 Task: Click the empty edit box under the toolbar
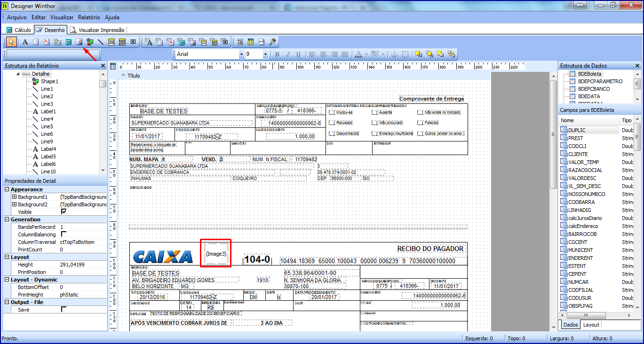(x=53, y=54)
